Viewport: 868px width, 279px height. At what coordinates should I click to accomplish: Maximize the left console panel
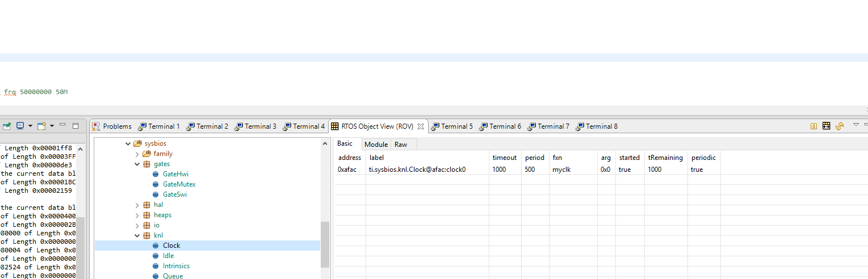tap(76, 125)
